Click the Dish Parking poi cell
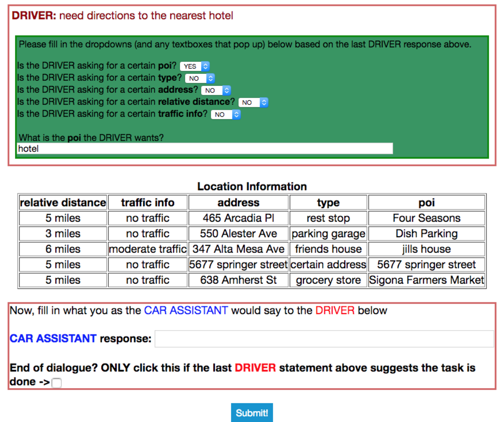Image resolution: width=504 pixels, height=422 pixels. [427, 233]
